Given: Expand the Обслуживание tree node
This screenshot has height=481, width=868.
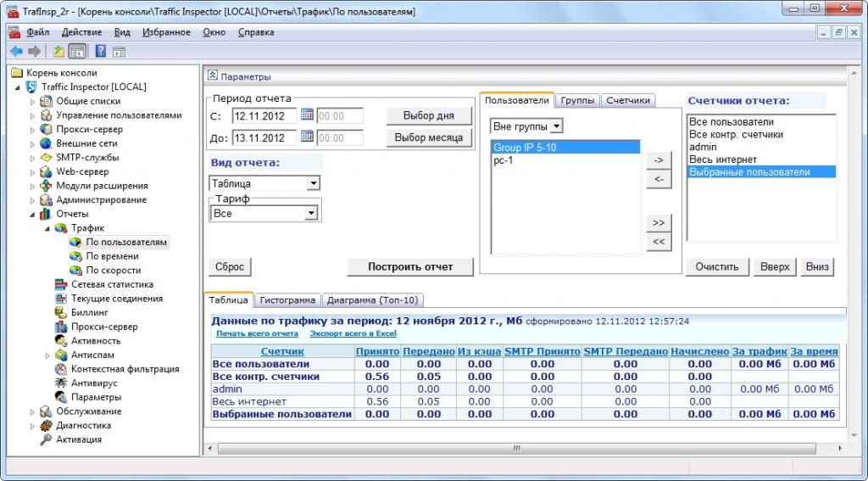Looking at the screenshot, I should 32,411.
